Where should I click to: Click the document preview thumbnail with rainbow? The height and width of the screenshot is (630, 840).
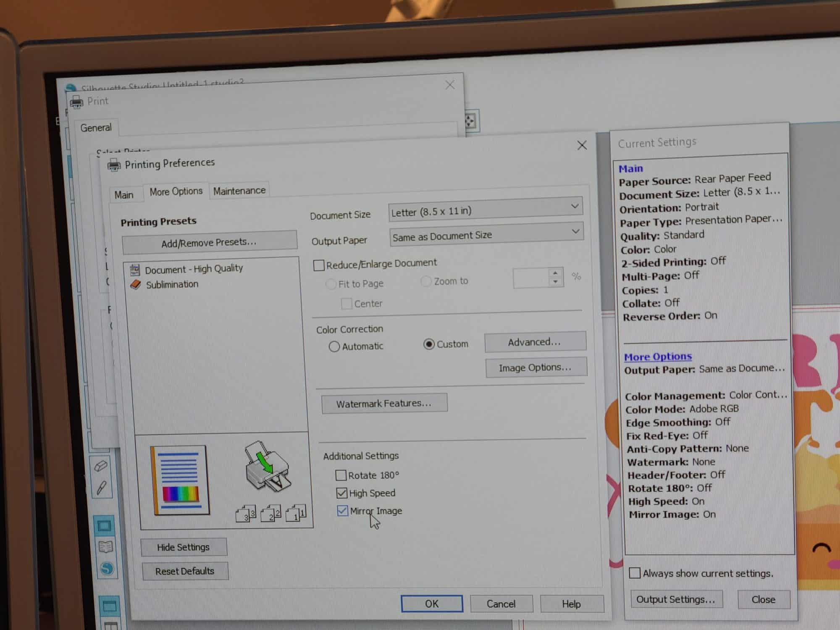coord(181,480)
